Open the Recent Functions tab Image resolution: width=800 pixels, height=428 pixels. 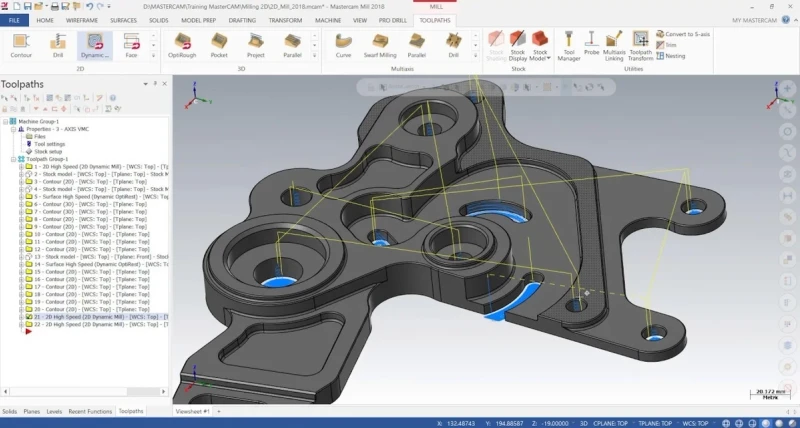(x=90, y=411)
